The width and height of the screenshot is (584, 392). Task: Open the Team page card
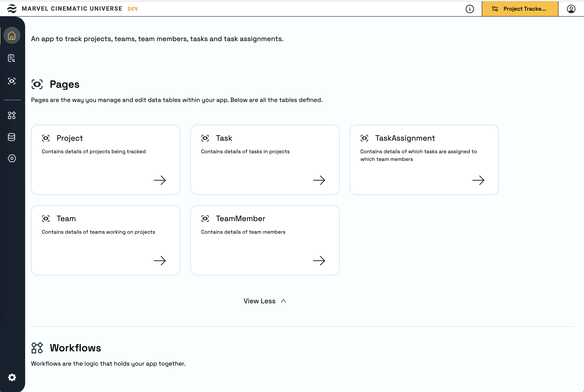(105, 240)
